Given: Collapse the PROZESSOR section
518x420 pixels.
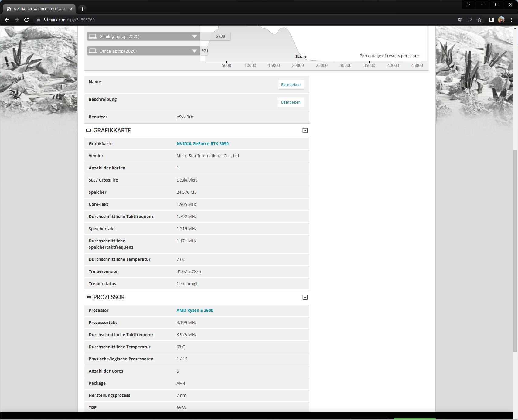Looking at the screenshot, I should pos(305,297).
